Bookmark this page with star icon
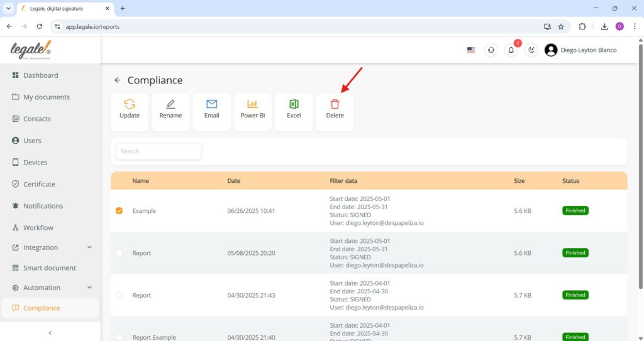 pyautogui.click(x=561, y=26)
